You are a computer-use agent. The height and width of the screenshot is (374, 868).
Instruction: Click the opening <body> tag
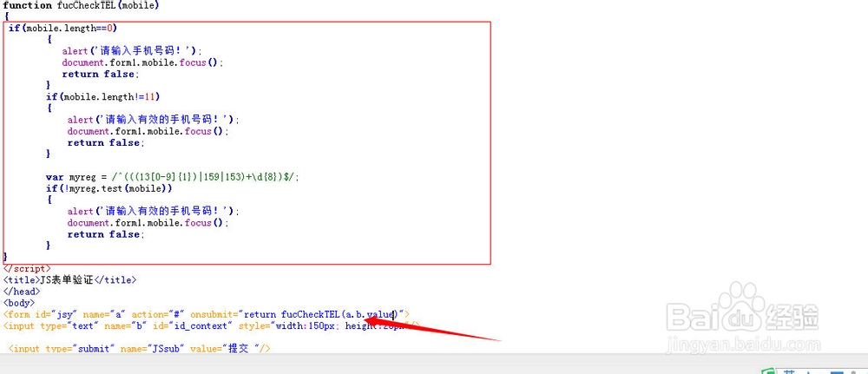point(19,303)
